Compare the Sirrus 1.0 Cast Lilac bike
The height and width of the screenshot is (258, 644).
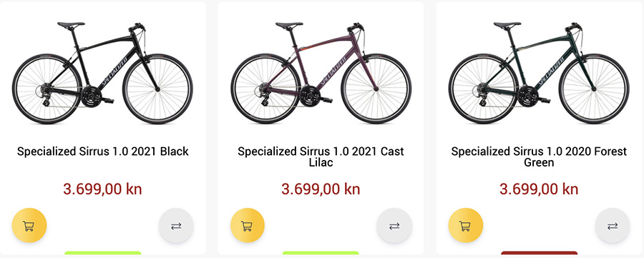394,226
